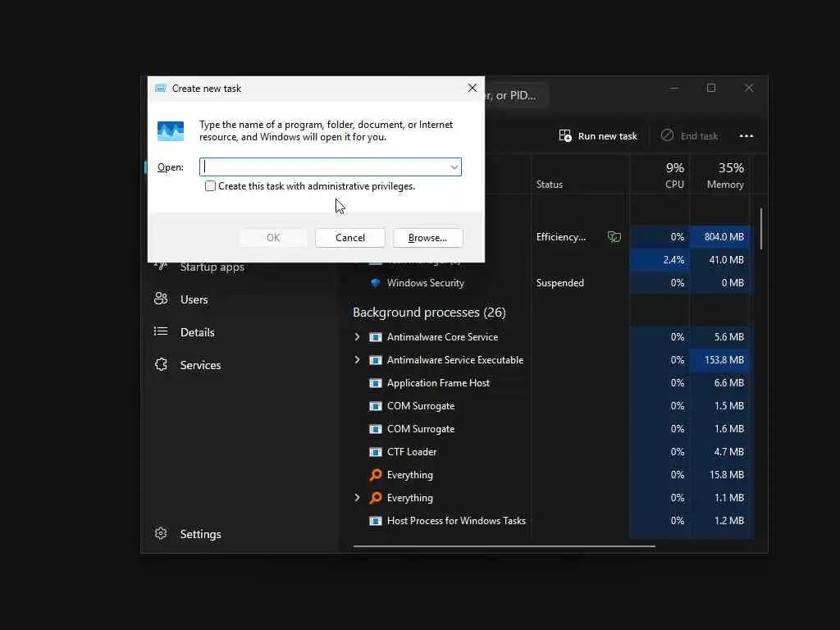
Task: Click Run new task in Task Manager
Action: pos(598,136)
